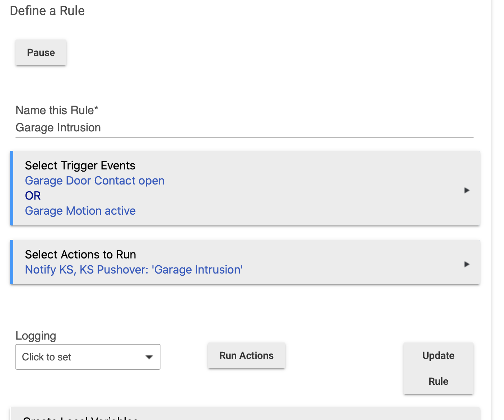Viewport: 504px width, 420px height.
Task: Click the 'Select Actions to Run' heading
Action: [x=80, y=255]
